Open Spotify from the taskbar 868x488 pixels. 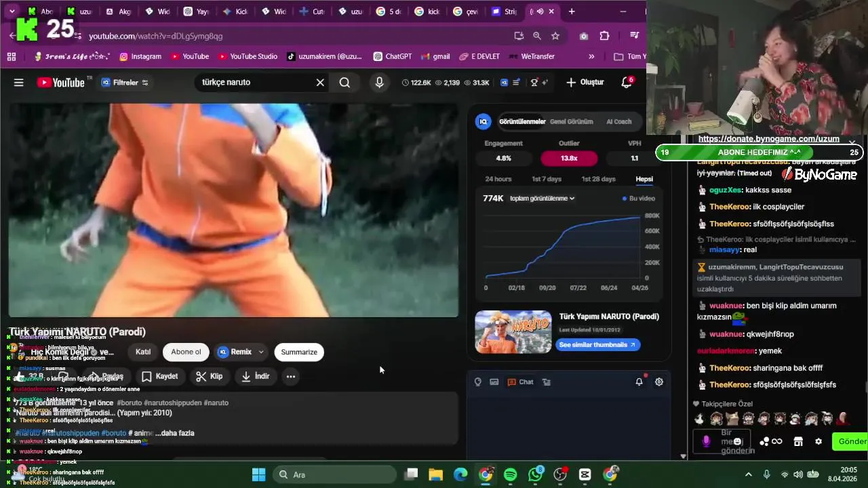[511, 474]
